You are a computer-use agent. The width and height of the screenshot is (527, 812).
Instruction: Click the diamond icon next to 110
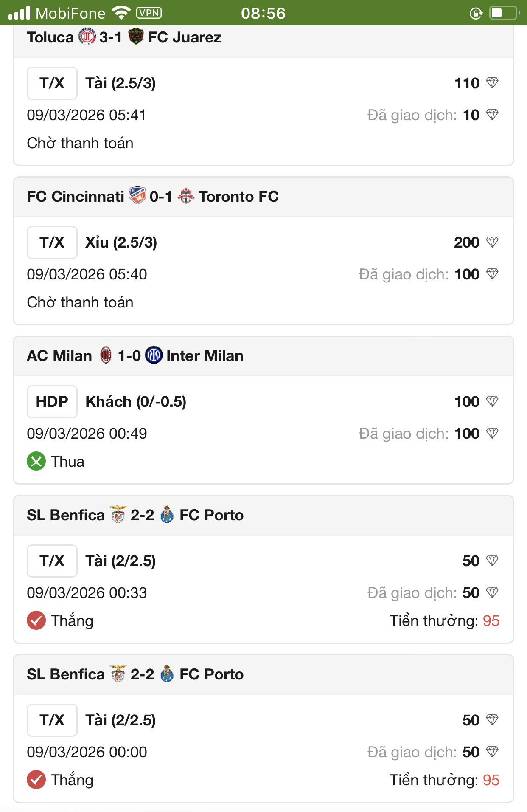tap(492, 83)
